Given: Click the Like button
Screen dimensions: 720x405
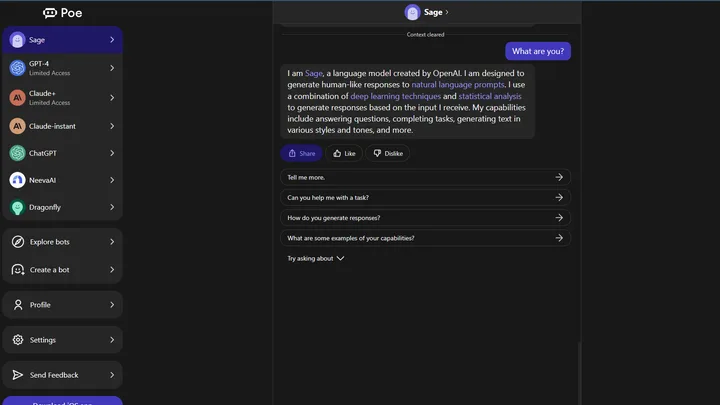Looking at the screenshot, I should [344, 153].
